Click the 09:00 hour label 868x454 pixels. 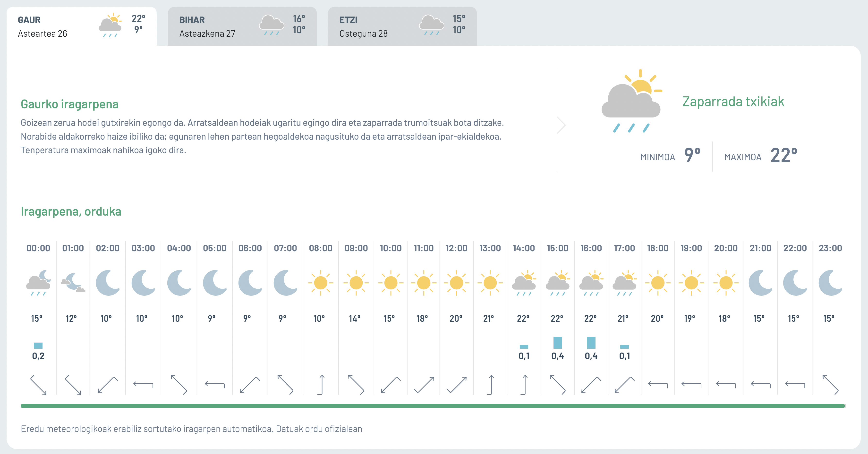356,248
